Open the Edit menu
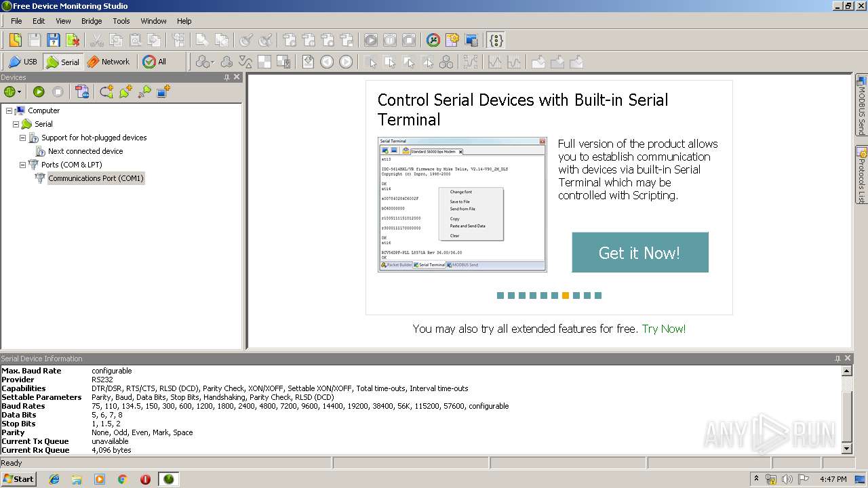The width and height of the screenshot is (868, 488). click(x=39, y=21)
